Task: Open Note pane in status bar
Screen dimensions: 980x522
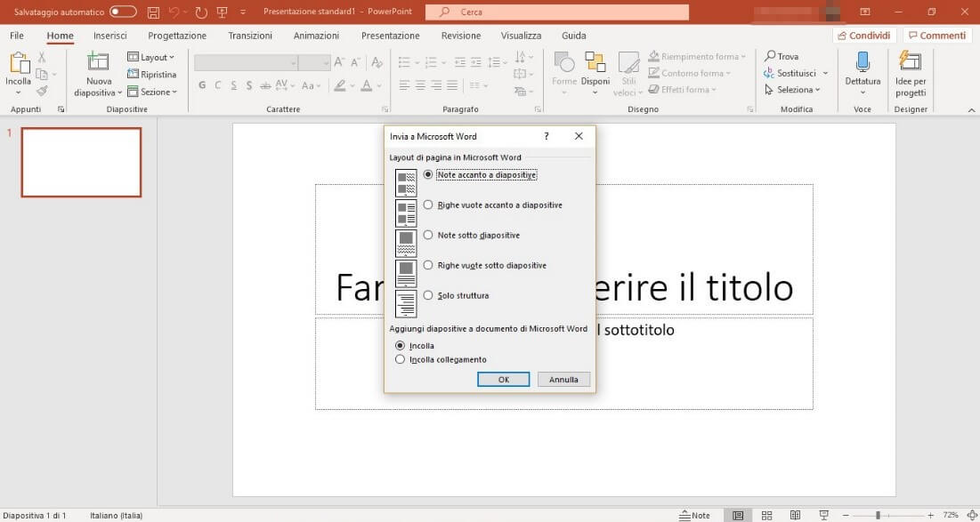Action: pyautogui.click(x=695, y=515)
